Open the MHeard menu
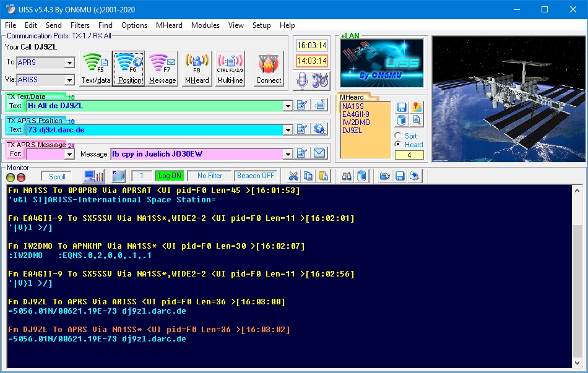 (169, 25)
